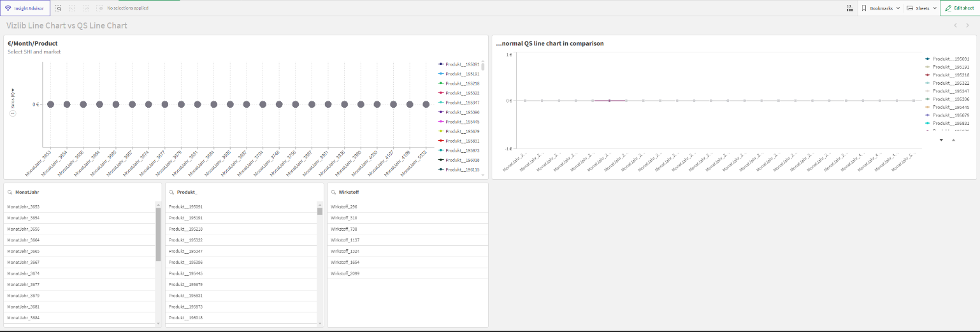Image resolution: width=980 pixels, height=332 pixels.
Task: Step forward in selections
Action: (x=86, y=8)
